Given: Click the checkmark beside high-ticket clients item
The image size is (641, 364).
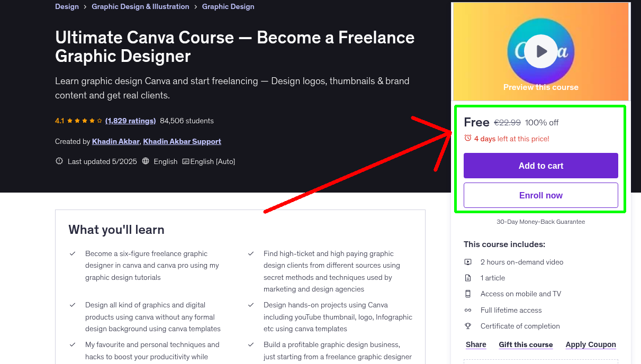Looking at the screenshot, I should click(x=251, y=254).
